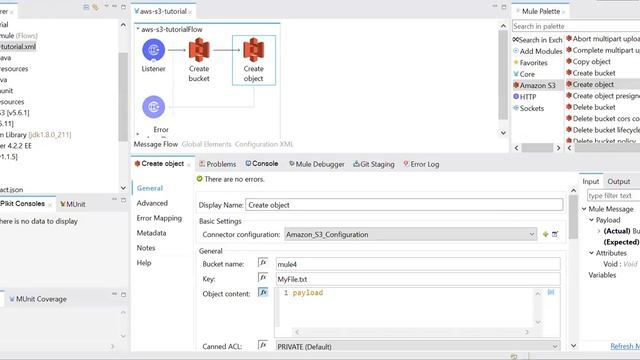
Task: Collapse the aws-s3-tutorialFlow container
Action: point(138,29)
